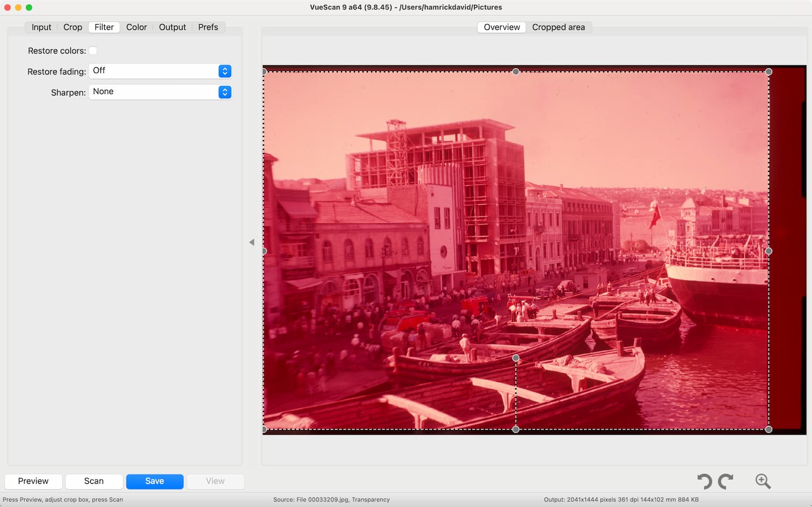Switch to the Color tab
The image size is (812, 507).
pos(136,27)
